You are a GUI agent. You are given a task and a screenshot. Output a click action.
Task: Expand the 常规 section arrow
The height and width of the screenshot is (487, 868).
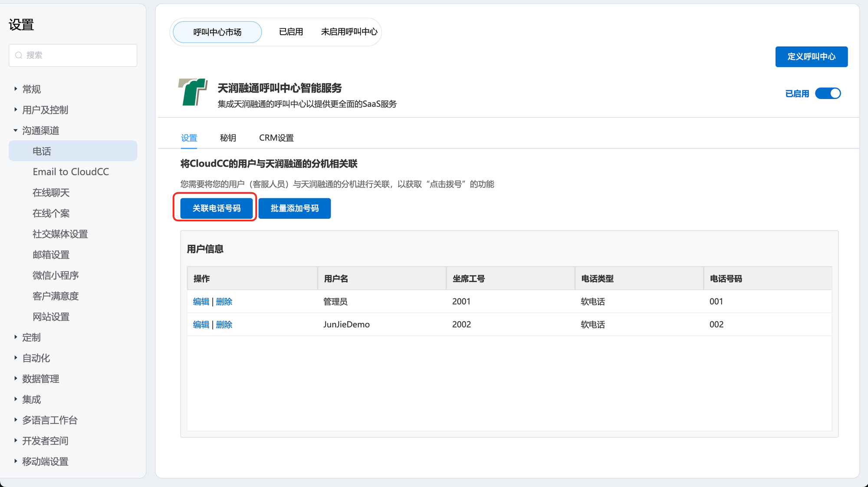tap(16, 89)
